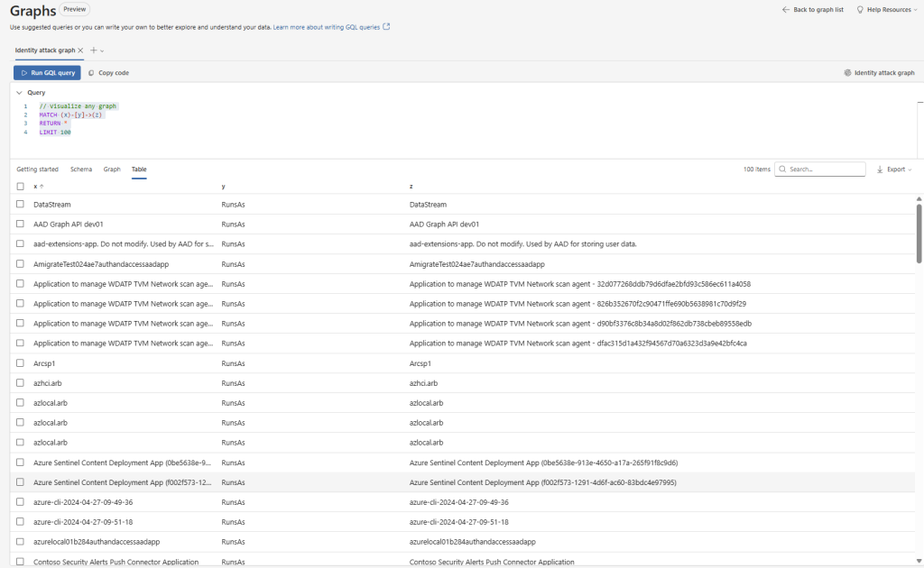This screenshot has width=924, height=568.
Task: Open the Export dropdown menu
Action: [894, 169]
